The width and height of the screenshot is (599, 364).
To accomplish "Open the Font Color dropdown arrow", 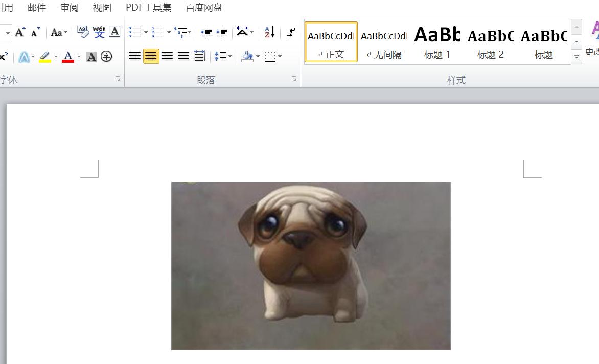I will pos(79,56).
